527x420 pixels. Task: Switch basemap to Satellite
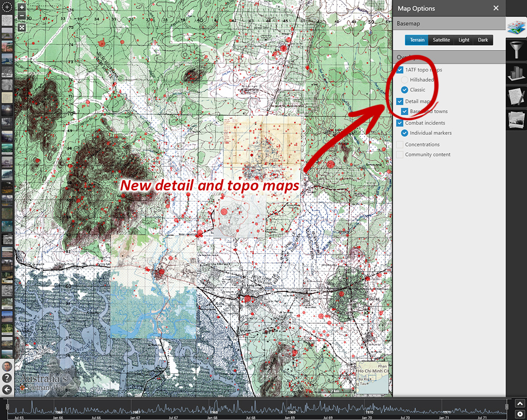[441, 40]
